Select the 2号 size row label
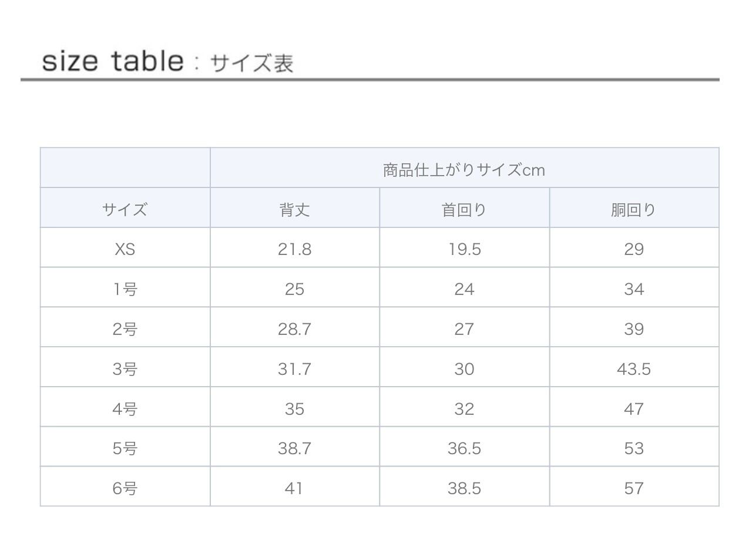The height and width of the screenshot is (560, 739). point(125,329)
